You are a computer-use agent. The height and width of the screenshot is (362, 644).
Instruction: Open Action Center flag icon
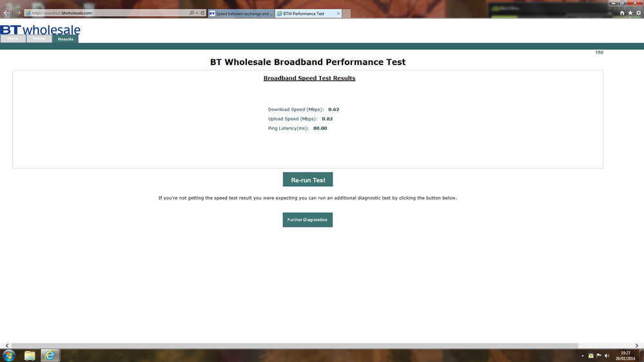(x=599, y=356)
